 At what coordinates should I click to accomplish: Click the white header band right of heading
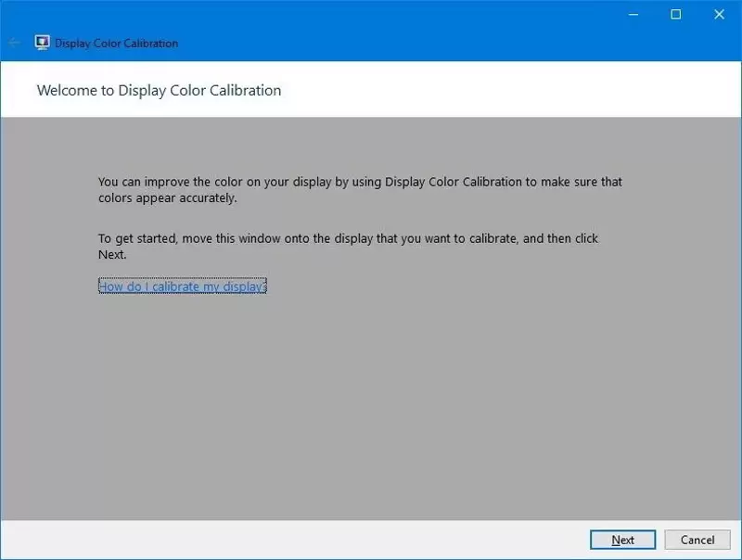(510, 91)
